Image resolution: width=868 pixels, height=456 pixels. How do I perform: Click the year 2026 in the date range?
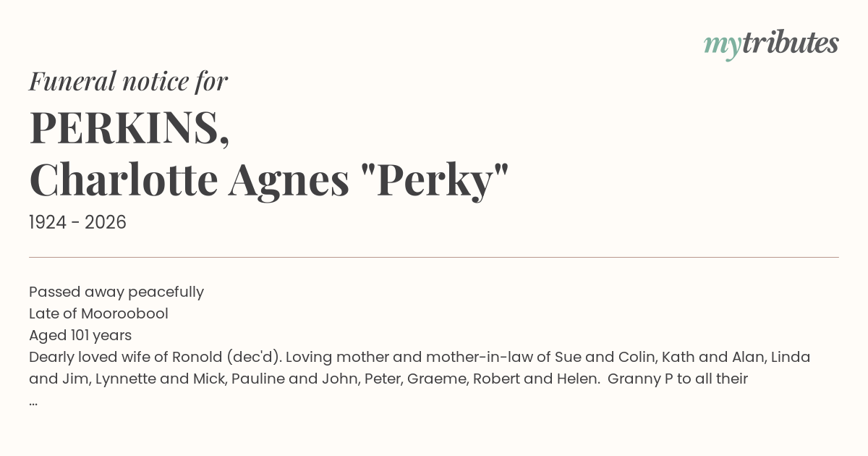(106, 223)
